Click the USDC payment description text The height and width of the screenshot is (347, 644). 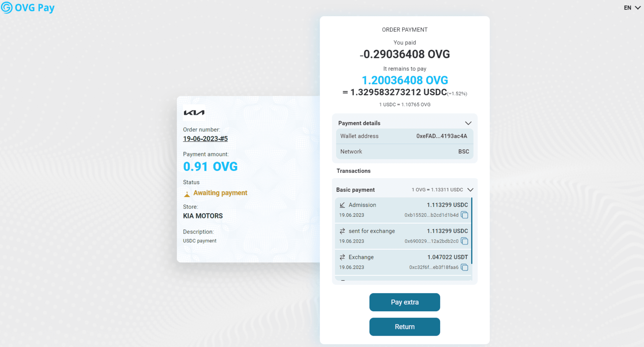click(199, 241)
